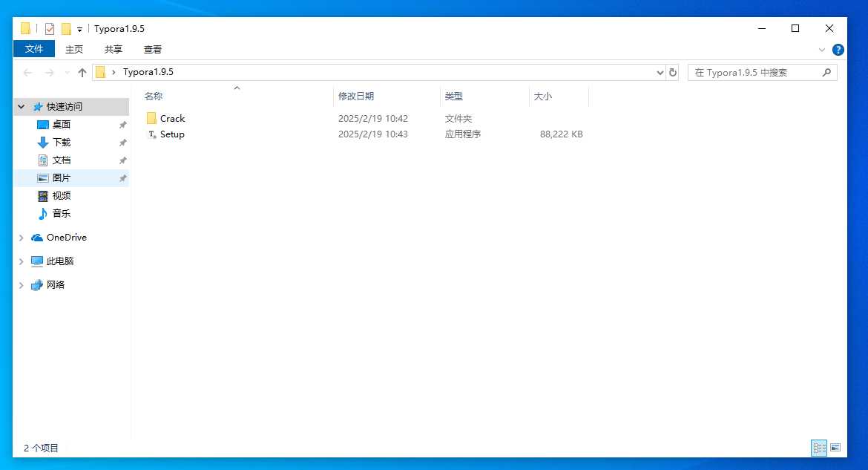Click the title bar folder icon
Screen dimensions: 868x470
[x=25, y=29]
